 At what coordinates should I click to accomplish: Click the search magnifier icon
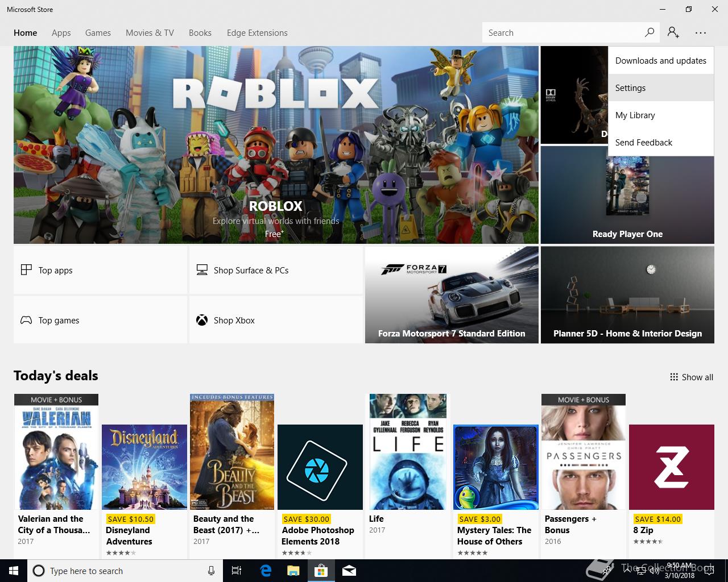(x=649, y=32)
